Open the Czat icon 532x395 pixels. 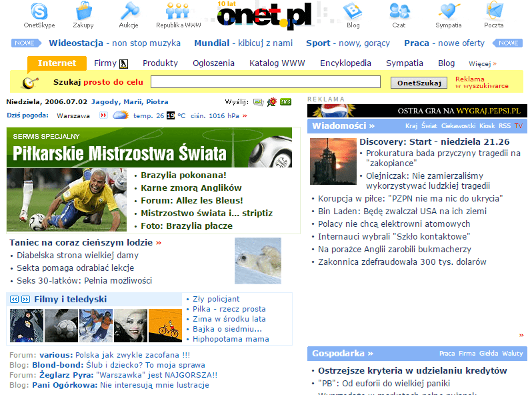pyautogui.click(x=399, y=15)
